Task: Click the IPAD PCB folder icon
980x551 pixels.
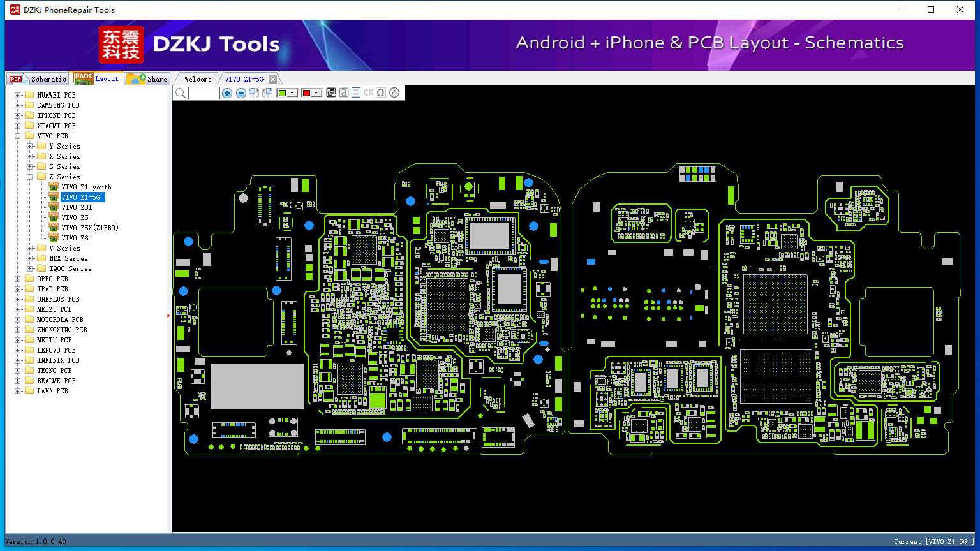Action: (29, 288)
